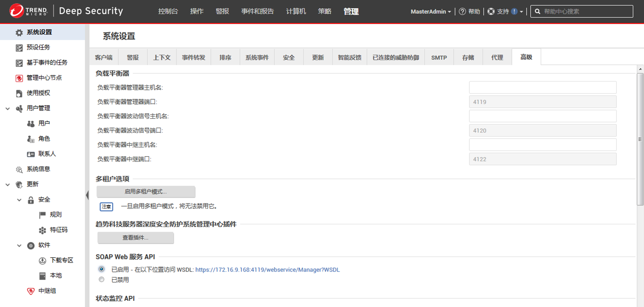Click the Relay Groups icon
Image resolution: width=644 pixels, height=307 pixels.
30,291
